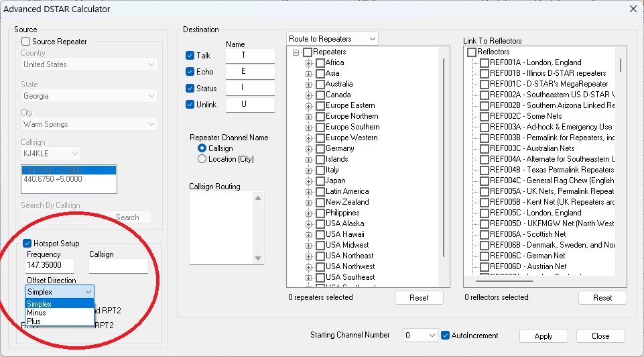The width and height of the screenshot is (644, 357).
Task: Click the Search by callsign button
Action: pos(127,217)
